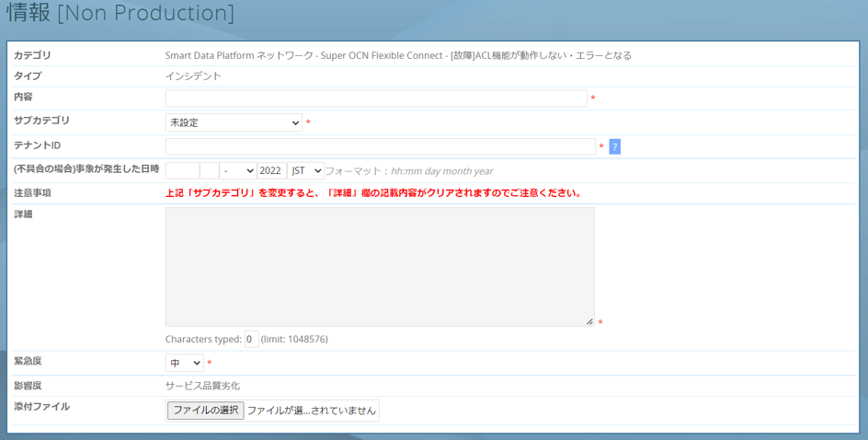Open the サブカテゴリ dropdown showing 未設定
This screenshot has width=868, height=440.
[234, 122]
